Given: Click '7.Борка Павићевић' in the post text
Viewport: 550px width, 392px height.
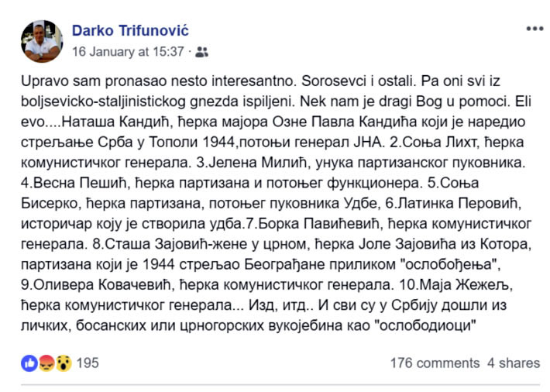Looking at the screenshot, I should tap(312, 224).
